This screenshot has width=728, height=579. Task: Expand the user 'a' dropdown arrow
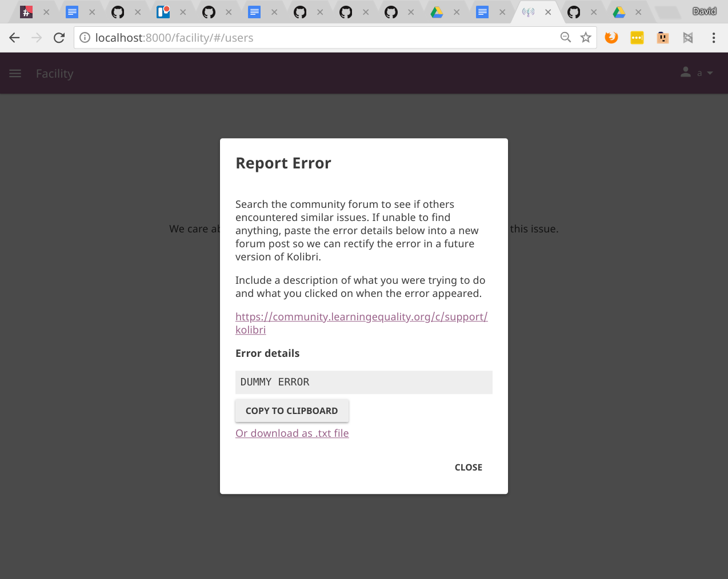[710, 73]
